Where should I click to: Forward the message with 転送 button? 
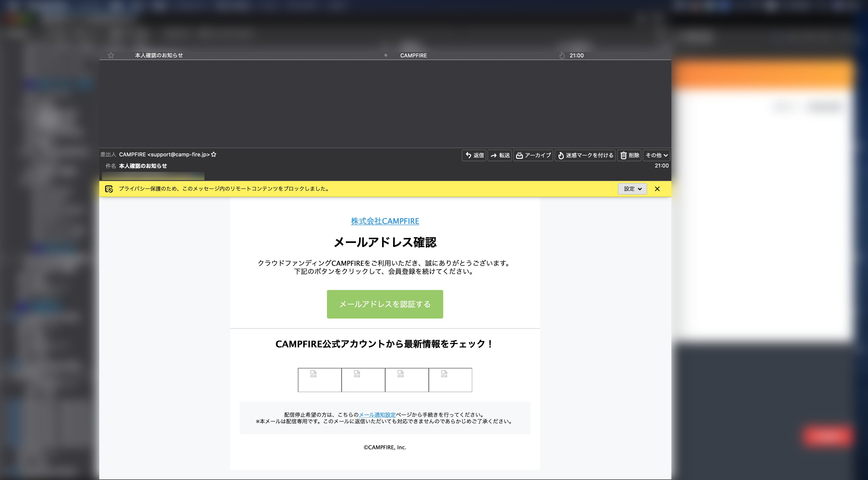pyautogui.click(x=500, y=155)
